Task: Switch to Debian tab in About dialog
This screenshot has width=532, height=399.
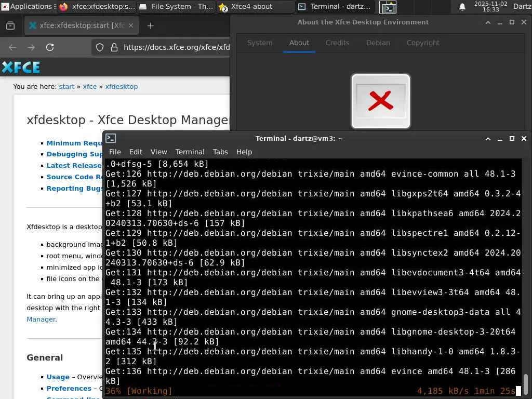Action: [378, 43]
